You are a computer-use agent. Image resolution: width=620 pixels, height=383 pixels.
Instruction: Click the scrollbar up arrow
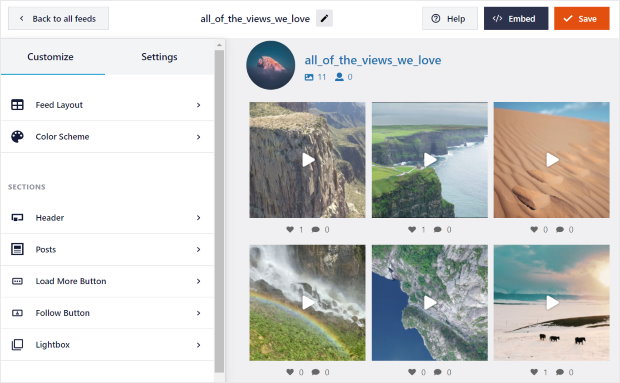pos(219,45)
